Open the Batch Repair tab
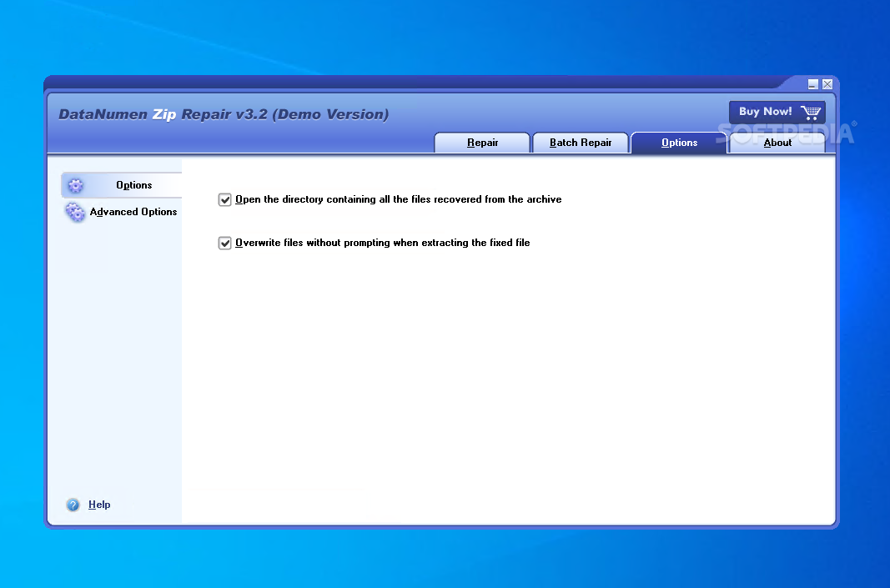The image size is (890, 588). tap(580, 143)
